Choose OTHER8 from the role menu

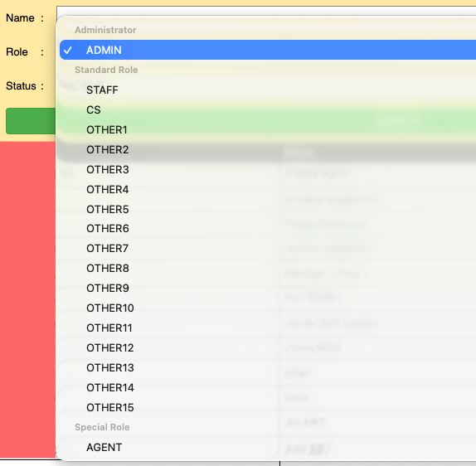point(268,268)
